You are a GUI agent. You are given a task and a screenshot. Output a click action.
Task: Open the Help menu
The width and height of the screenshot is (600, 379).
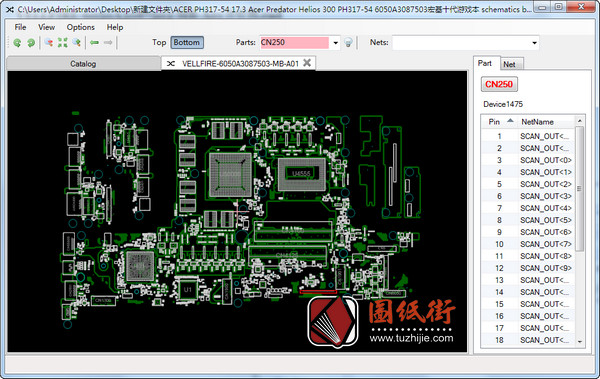pyautogui.click(x=115, y=27)
